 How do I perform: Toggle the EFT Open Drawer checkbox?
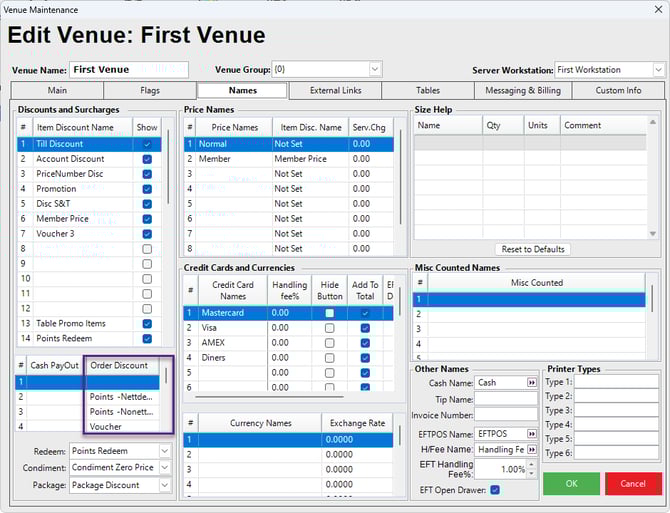[x=496, y=489]
